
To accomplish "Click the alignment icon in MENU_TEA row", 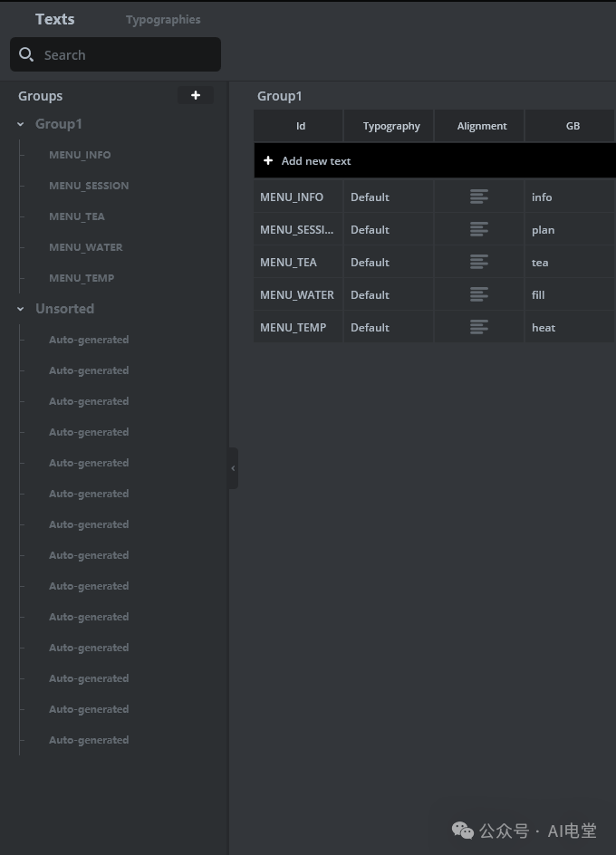I will point(478,262).
